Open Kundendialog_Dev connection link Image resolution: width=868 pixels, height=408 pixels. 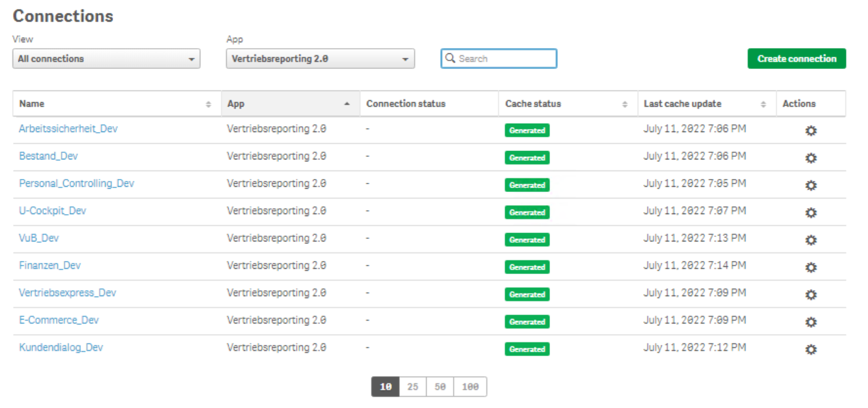tap(61, 347)
